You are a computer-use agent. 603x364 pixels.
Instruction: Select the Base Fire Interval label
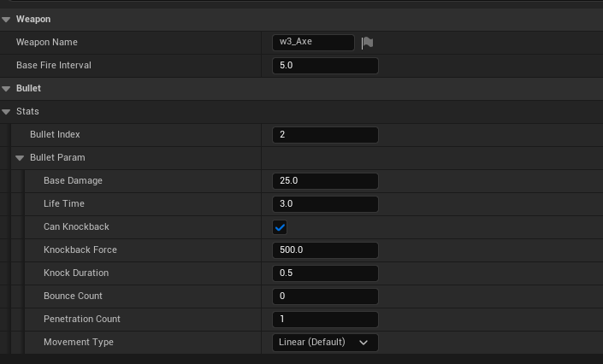coord(53,65)
